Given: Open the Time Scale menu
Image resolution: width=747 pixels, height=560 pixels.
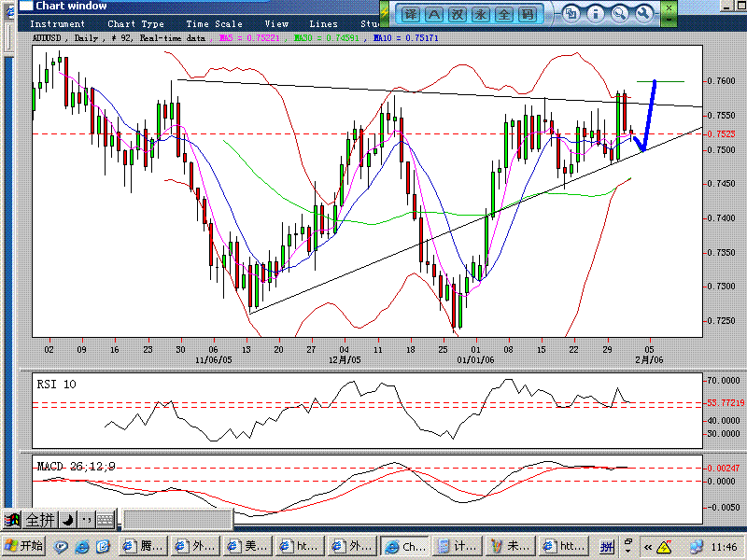Looking at the screenshot, I should (215, 24).
